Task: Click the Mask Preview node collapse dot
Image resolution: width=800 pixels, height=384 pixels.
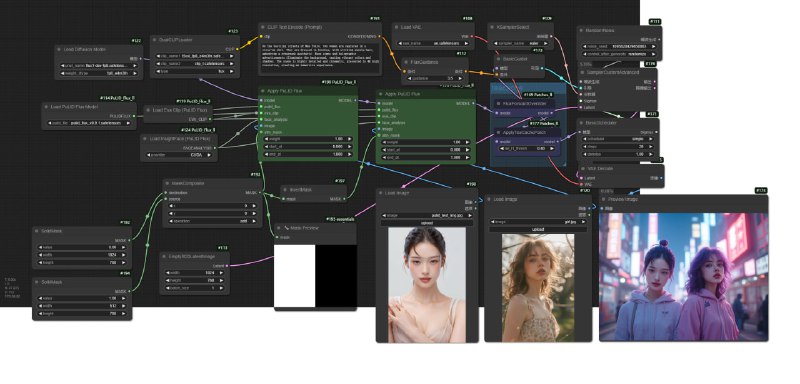Action: point(280,228)
